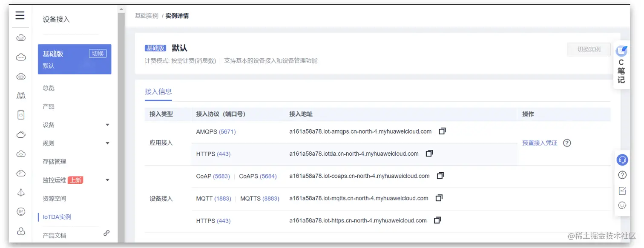
Task: Expand the 规则 menu arrow
Action: pos(107,143)
